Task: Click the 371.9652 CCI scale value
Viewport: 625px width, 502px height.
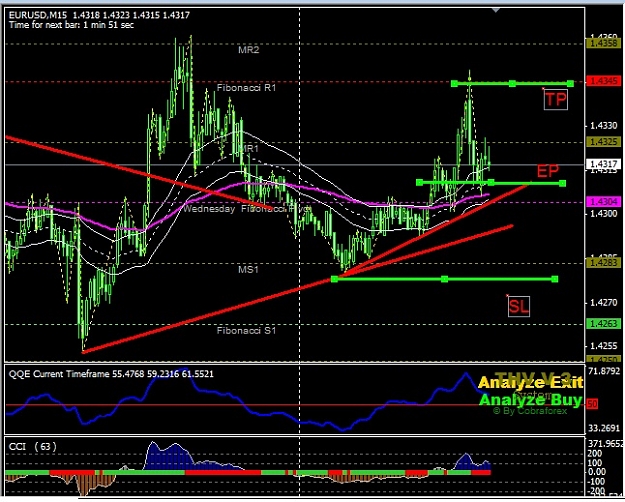Action: click(x=605, y=444)
